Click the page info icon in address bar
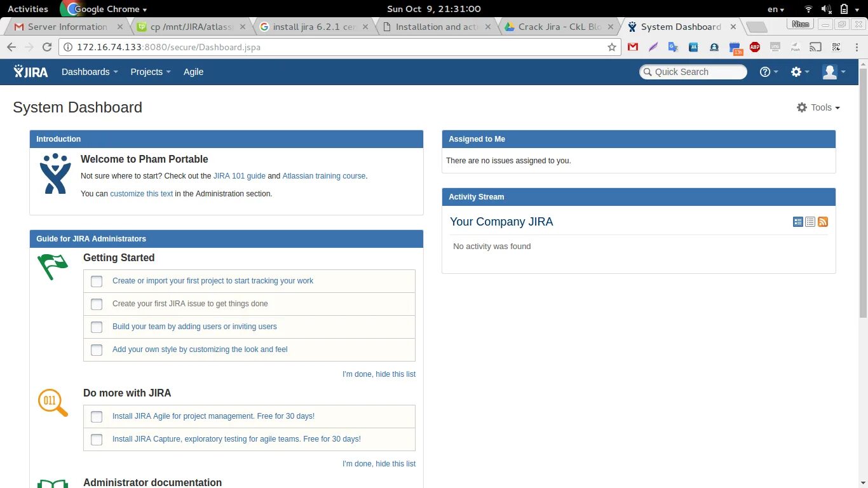The image size is (868, 488). (68, 47)
